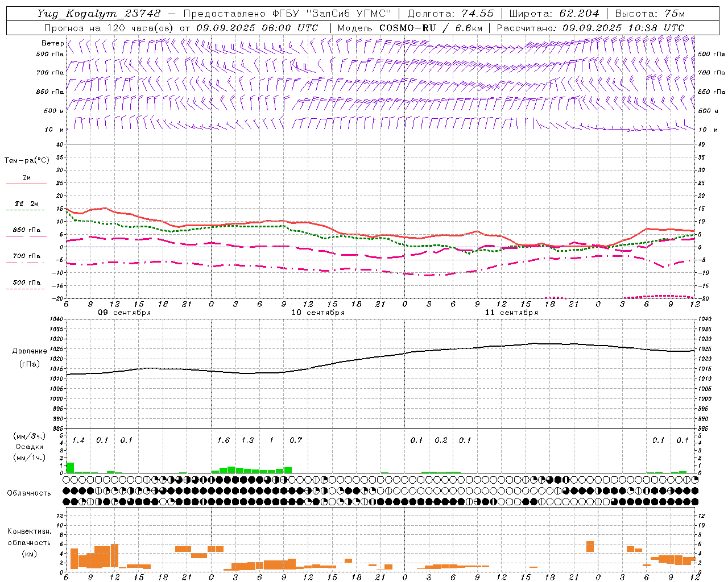This screenshot has width=728, height=582.
Task: Click the 'Облачность' cloudiness label
Action: click(28, 493)
